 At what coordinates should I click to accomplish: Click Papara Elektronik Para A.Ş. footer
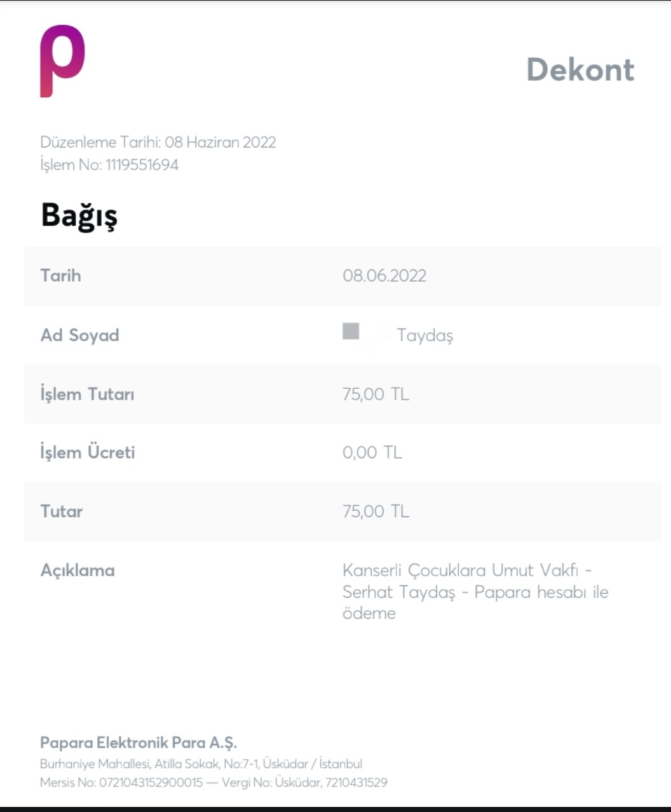(139, 743)
